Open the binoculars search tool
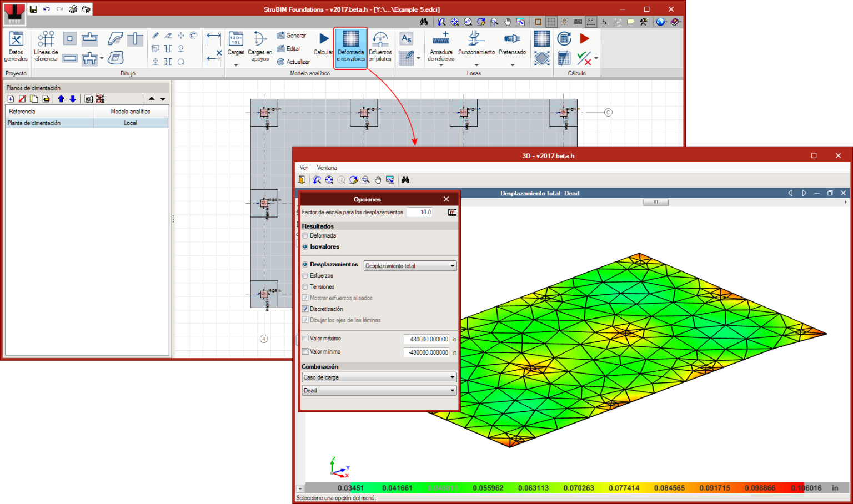 point(424,22)
